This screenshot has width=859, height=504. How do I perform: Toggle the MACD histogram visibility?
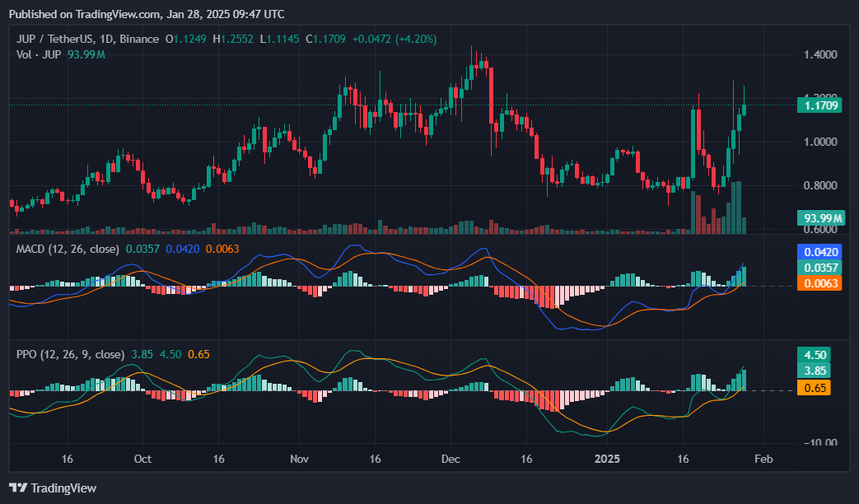tap(29, 248)
